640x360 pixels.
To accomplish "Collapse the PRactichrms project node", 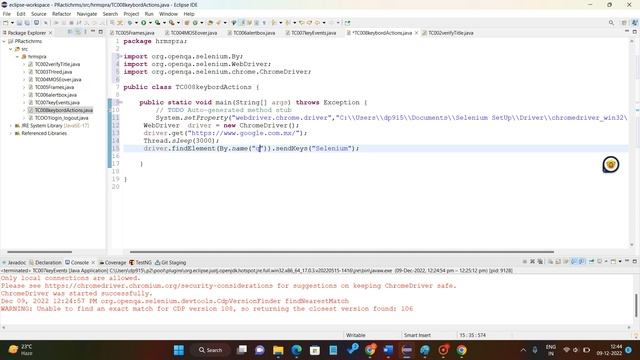I will 4,41.
